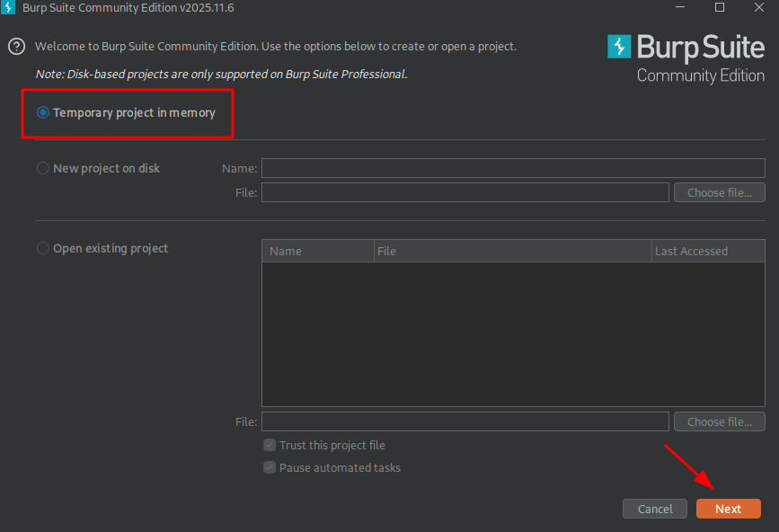
Task: Click the File field for new project
Action: pos(465,191)
